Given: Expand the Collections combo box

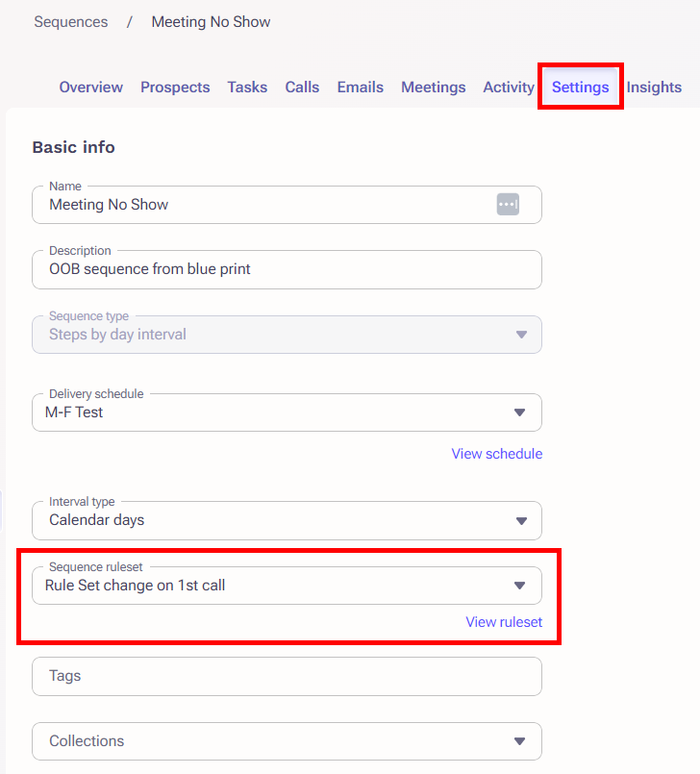Looking at the screenshot, I should pos(287,741).
